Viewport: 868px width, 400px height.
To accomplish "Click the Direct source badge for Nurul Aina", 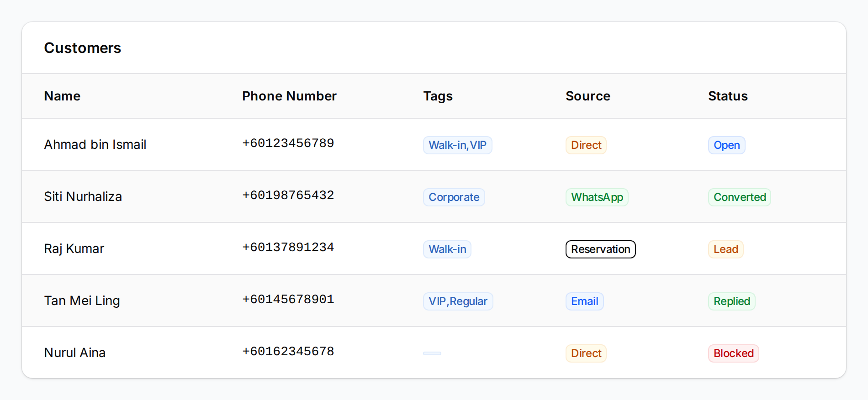I will tap(586, 353).
